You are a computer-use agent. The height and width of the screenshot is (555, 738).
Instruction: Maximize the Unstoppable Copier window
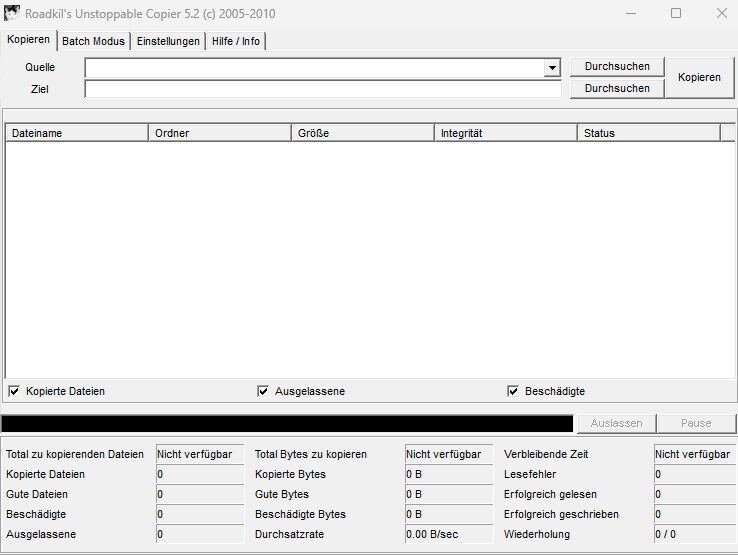pyautogui.click(x=676, y=13)
